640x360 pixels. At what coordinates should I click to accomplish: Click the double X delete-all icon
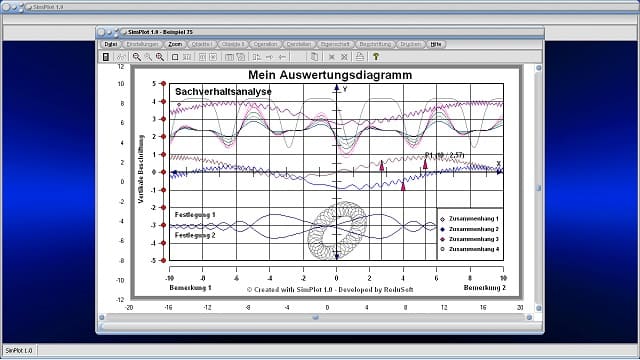pos(344,57)
